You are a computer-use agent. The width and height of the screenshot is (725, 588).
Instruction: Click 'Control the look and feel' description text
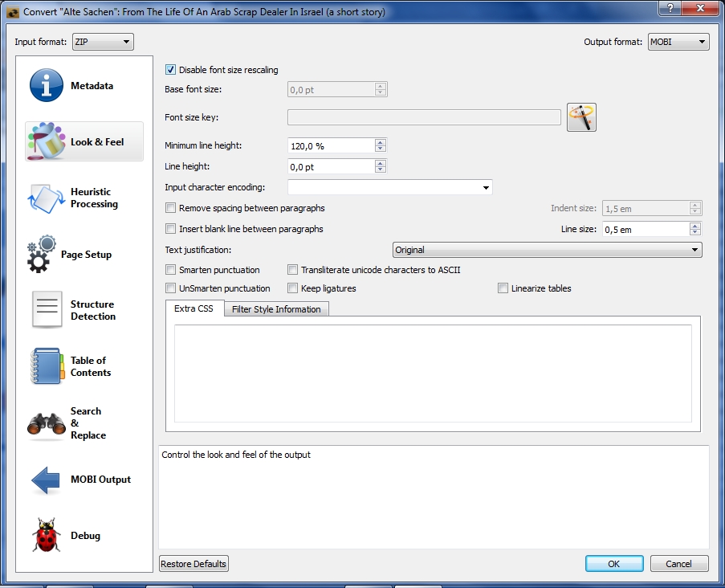tap(236, 455)
